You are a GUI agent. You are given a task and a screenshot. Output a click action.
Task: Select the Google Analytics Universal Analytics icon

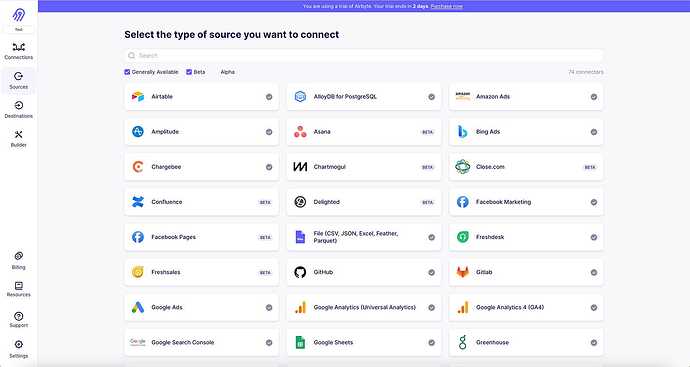pyautogui.click(x=300, y=308)
